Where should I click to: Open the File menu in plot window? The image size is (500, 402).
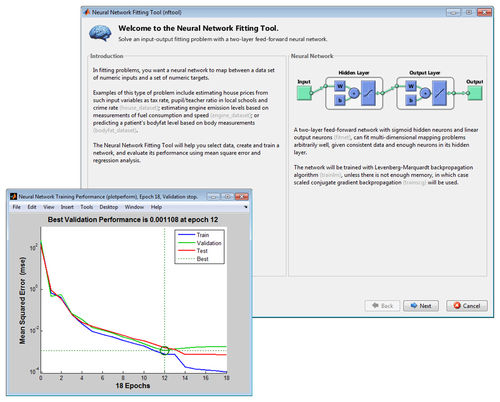16,207
